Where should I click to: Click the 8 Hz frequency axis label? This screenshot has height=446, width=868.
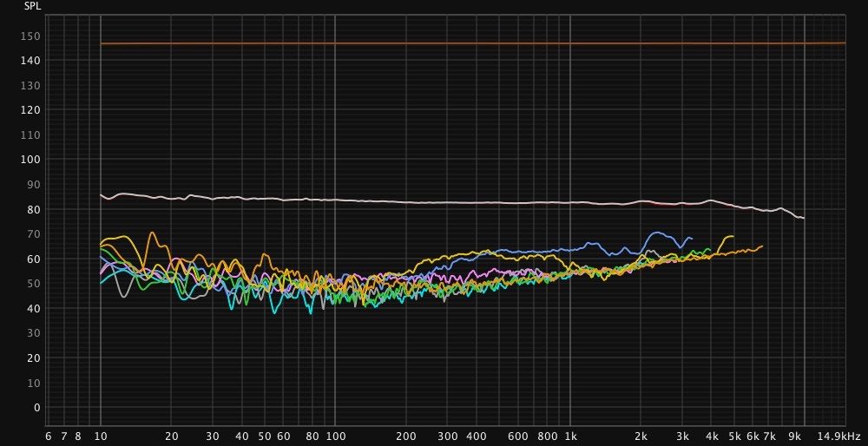[78, 436]
